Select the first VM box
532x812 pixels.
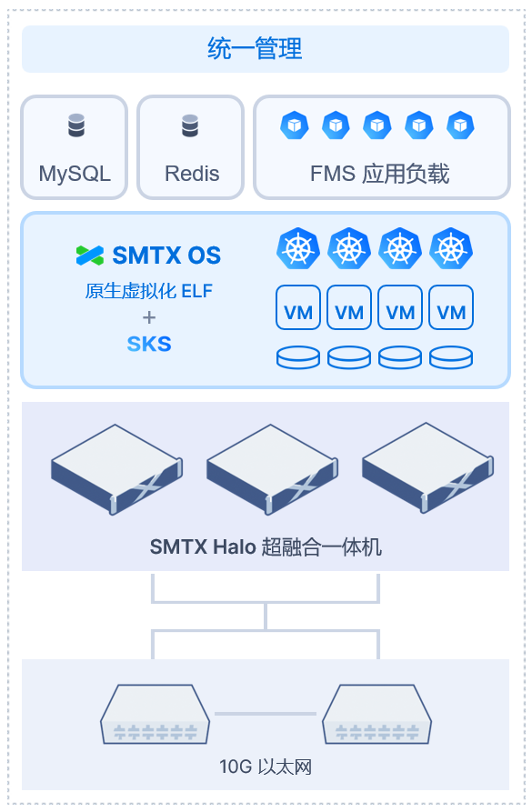tap(298, 307)
